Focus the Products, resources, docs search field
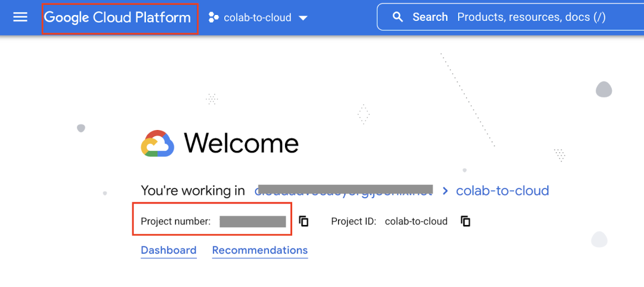The image size is (644, 287). point(531,17)
